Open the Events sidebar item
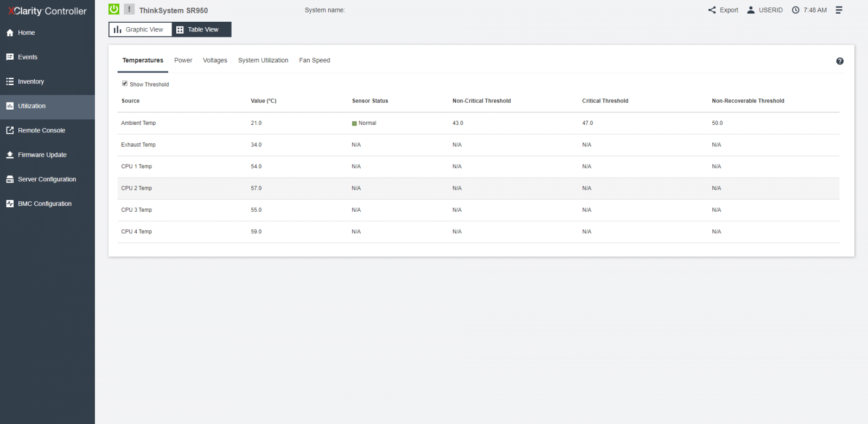 pos(47,57)
